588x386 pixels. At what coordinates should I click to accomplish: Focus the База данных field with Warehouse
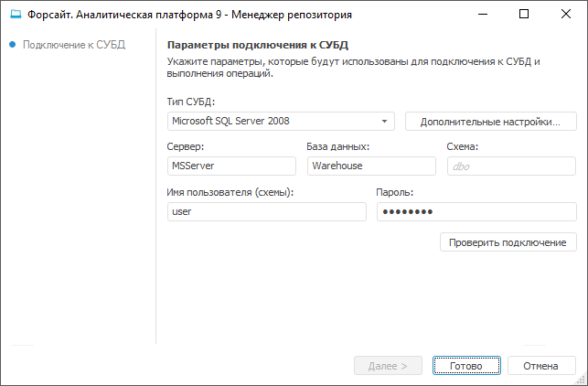coord(370,166)
